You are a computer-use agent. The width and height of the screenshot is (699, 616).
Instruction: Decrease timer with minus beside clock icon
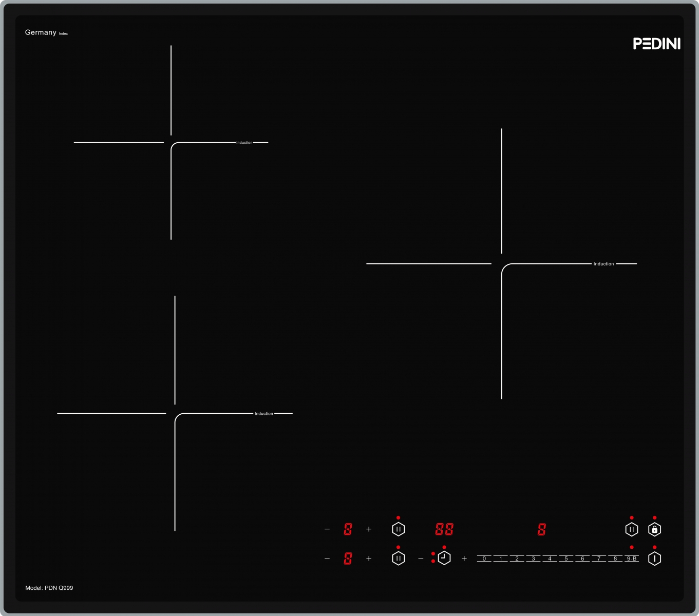421,559
